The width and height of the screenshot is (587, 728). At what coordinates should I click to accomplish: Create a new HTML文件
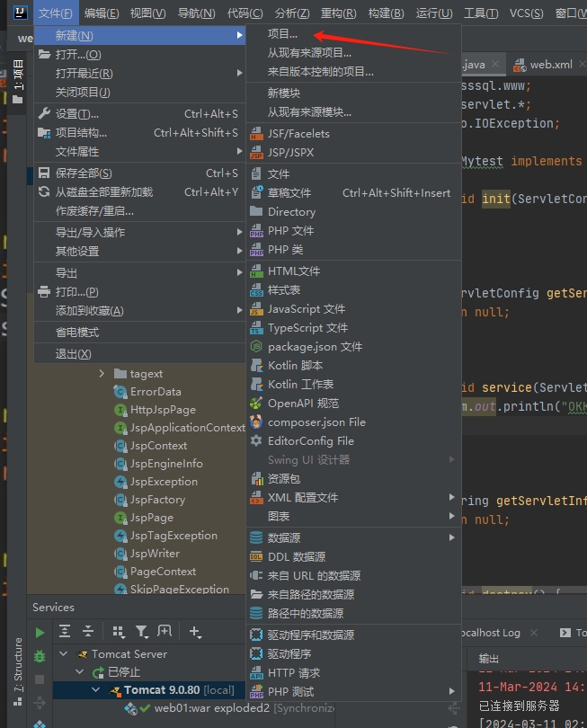353,271
